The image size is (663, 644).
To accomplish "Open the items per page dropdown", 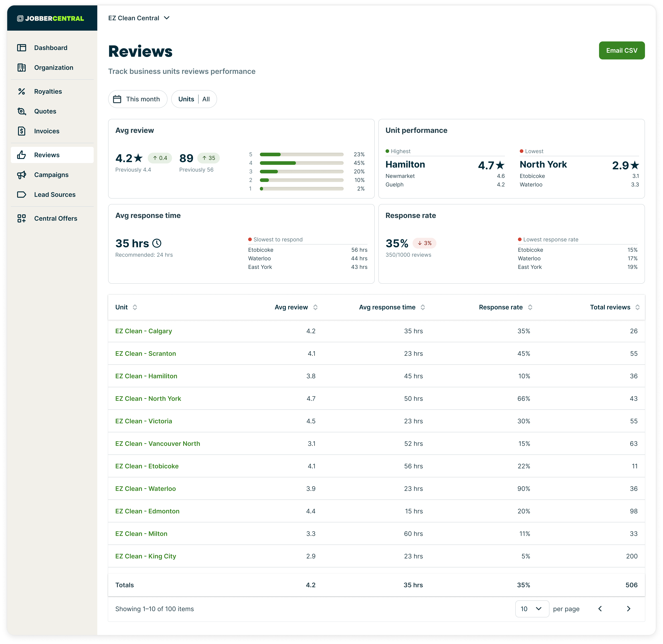I will click(532, 609).
